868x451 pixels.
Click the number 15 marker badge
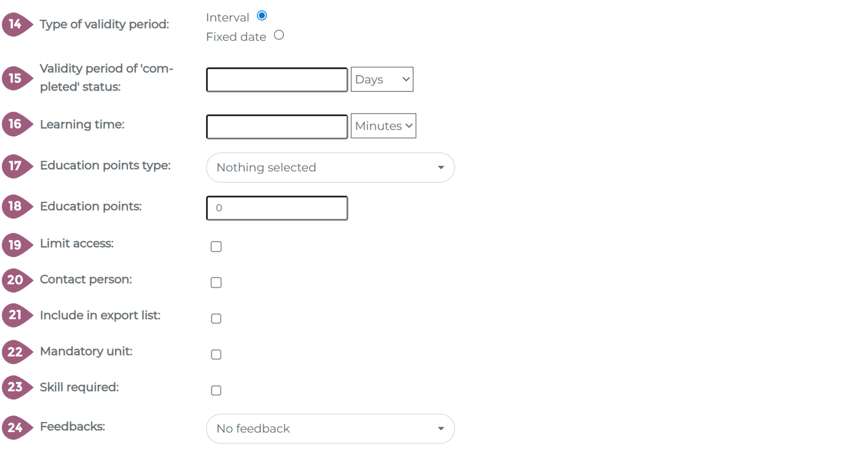pyautogui.click(x=15, y=79)
